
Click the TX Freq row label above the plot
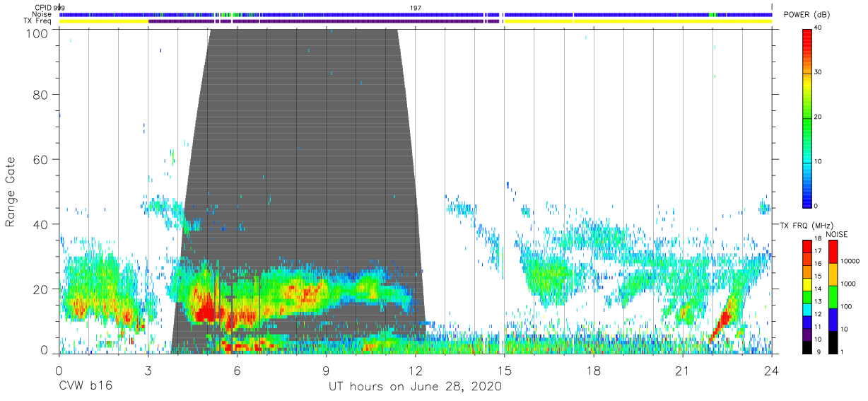click(38, 21)
